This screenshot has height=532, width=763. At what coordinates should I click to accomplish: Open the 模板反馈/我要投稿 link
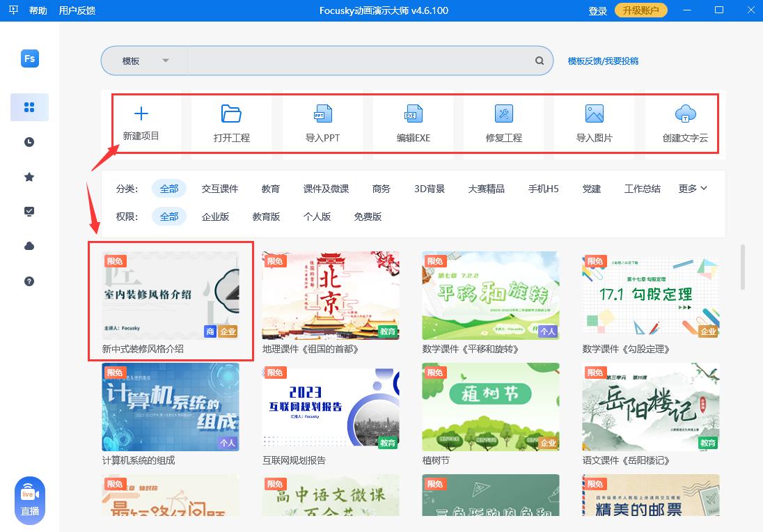tap(604, 61)
